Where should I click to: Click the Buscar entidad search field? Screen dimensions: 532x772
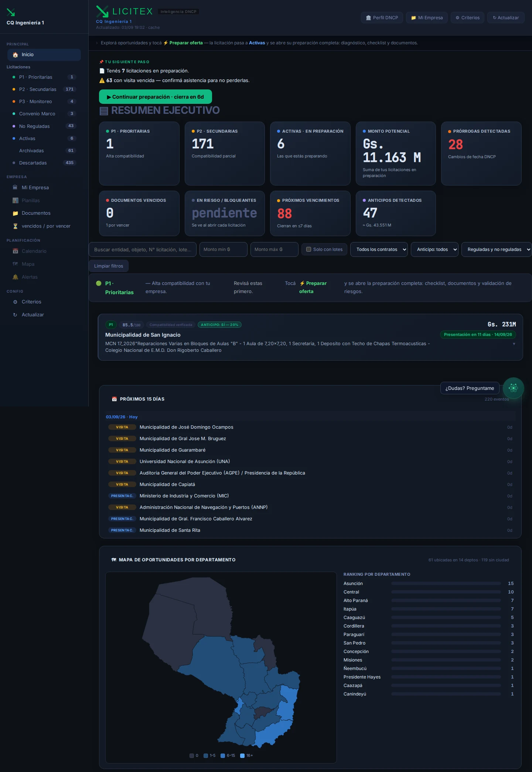(142, 249)
